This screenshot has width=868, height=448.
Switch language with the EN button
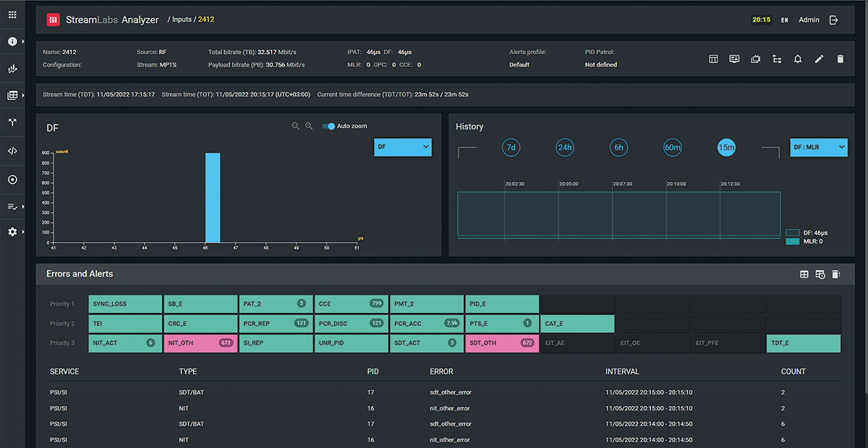click(784, 20)
